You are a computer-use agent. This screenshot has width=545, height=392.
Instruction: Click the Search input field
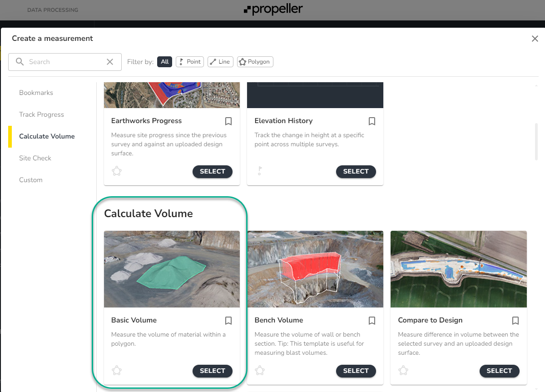click(x=65, y=62)
